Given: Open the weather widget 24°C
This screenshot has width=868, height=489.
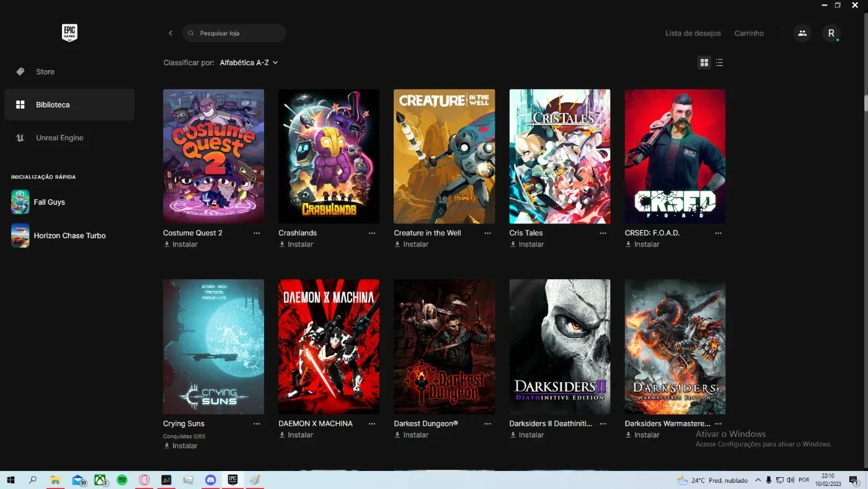Looking at the screenshot, I should (712, 480).
